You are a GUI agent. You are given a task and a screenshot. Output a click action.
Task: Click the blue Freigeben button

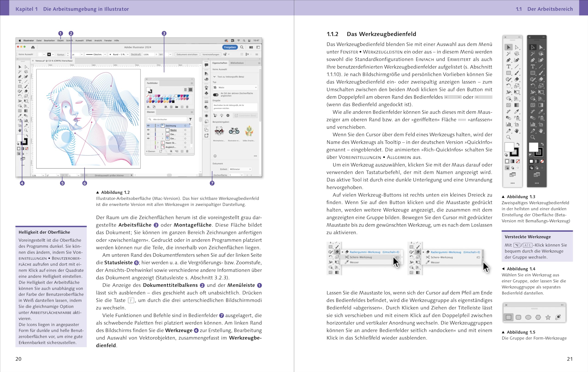tap(230, 47)
